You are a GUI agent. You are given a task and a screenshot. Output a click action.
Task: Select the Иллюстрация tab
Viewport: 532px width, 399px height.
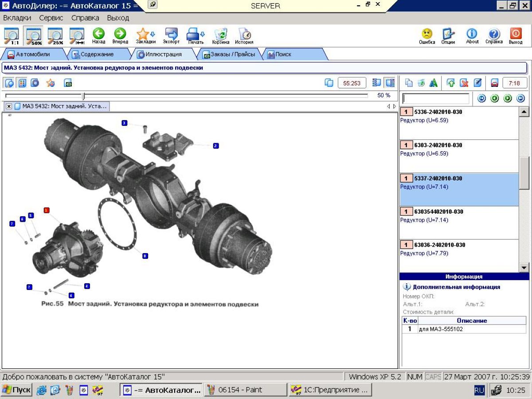(x=163, y=55)
